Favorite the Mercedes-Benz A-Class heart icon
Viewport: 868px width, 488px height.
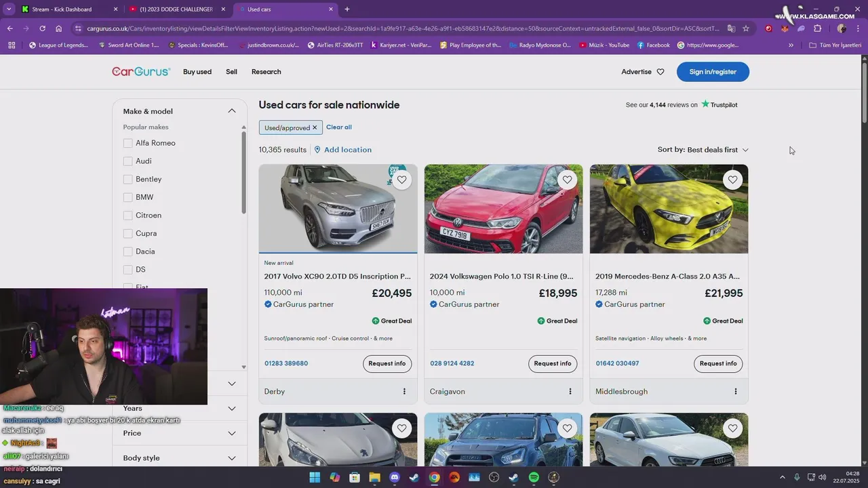tap(732, 180)
